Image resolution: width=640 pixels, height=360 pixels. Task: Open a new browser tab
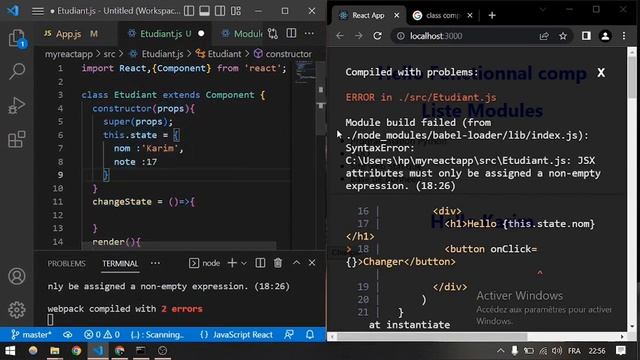point(492,16)
